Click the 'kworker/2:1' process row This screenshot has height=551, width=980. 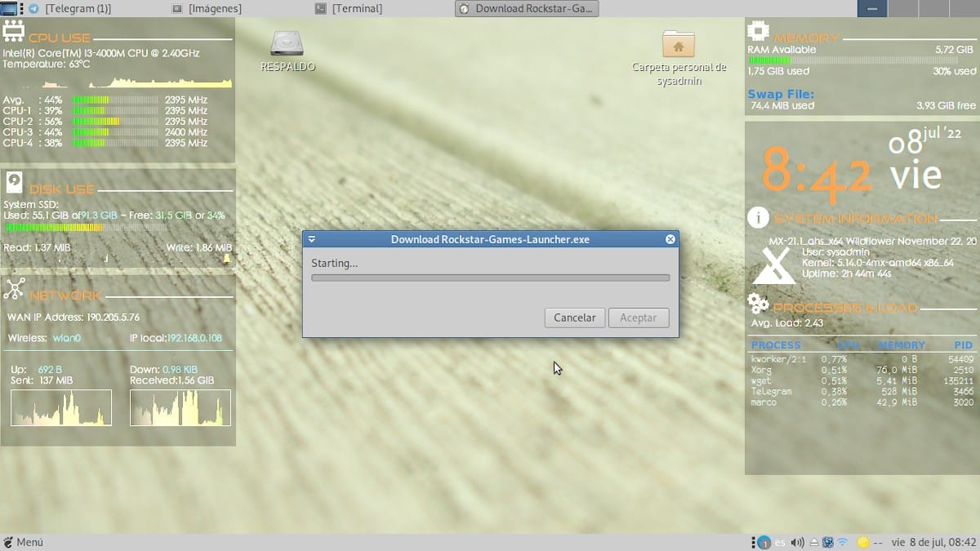[862, 359]
